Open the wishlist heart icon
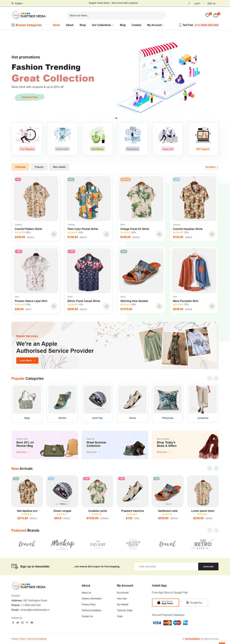Viewport: 230px width, 644px height. 207,15
